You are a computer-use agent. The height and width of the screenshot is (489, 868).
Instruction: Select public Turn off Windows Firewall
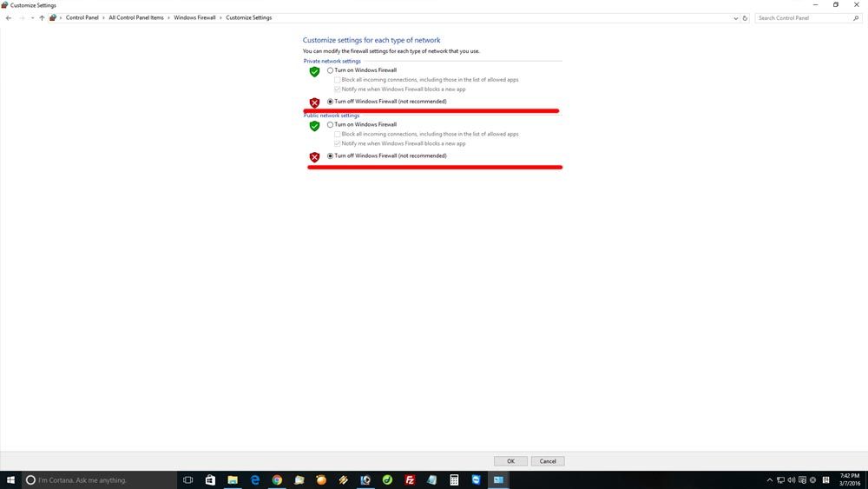coord(331,155)
